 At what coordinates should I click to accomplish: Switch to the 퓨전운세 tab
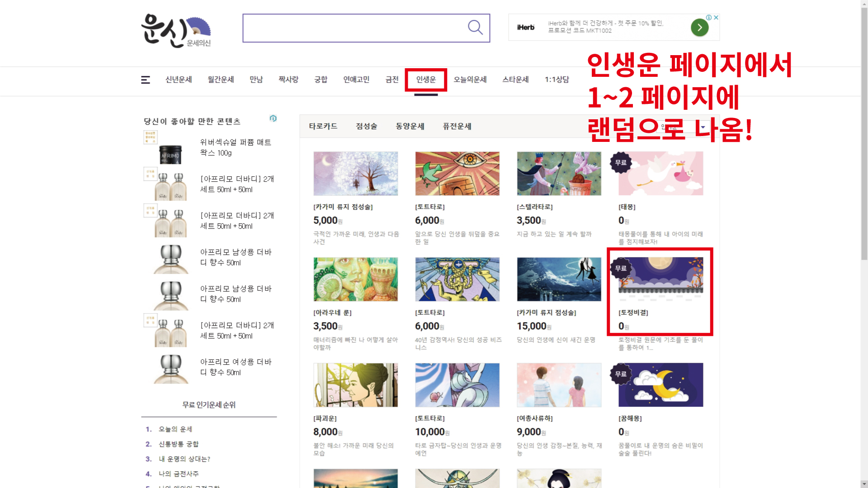point(457,127)
